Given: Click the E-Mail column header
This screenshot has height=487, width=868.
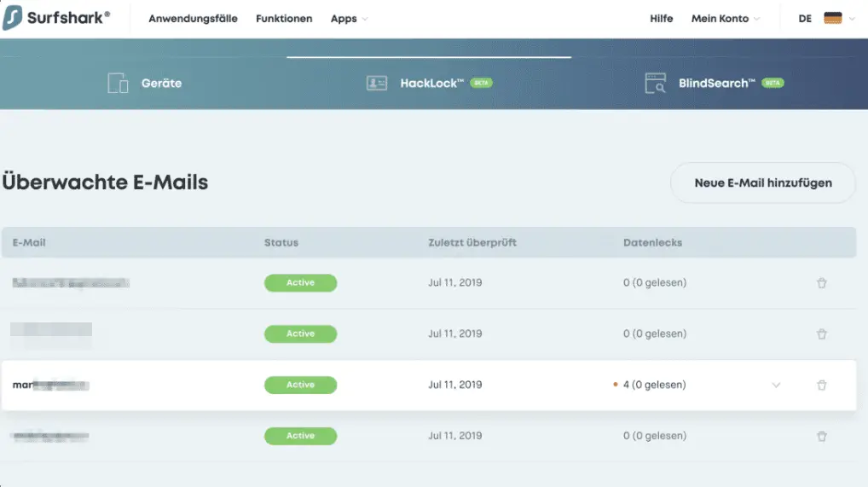Looking at the screenshot, I should click(x=29, y=243).
